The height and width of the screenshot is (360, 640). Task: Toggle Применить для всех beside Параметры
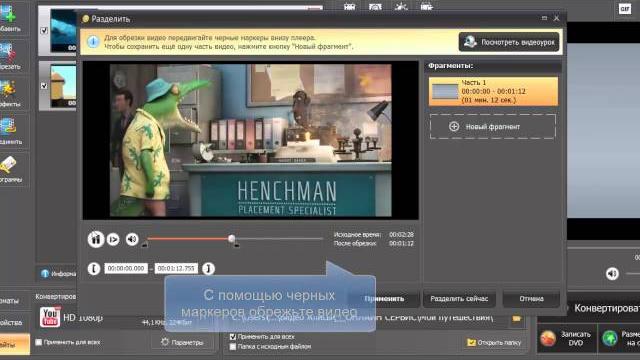39,342
